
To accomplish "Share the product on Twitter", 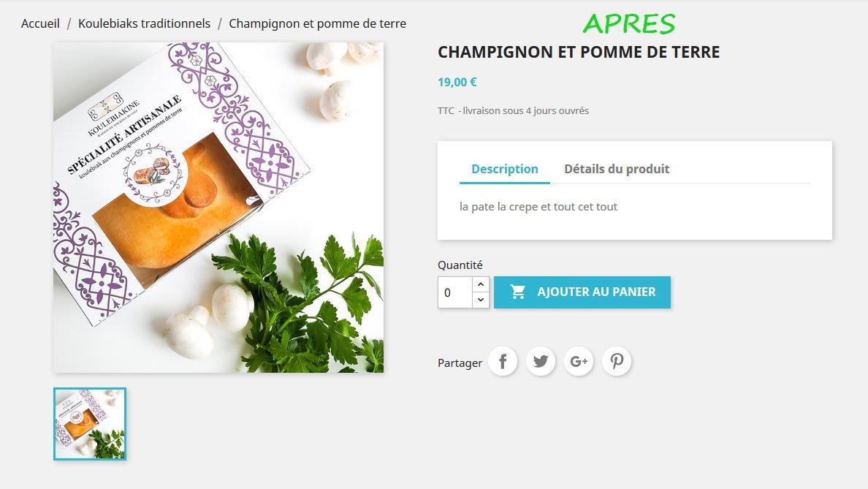I will coord(540,362).
